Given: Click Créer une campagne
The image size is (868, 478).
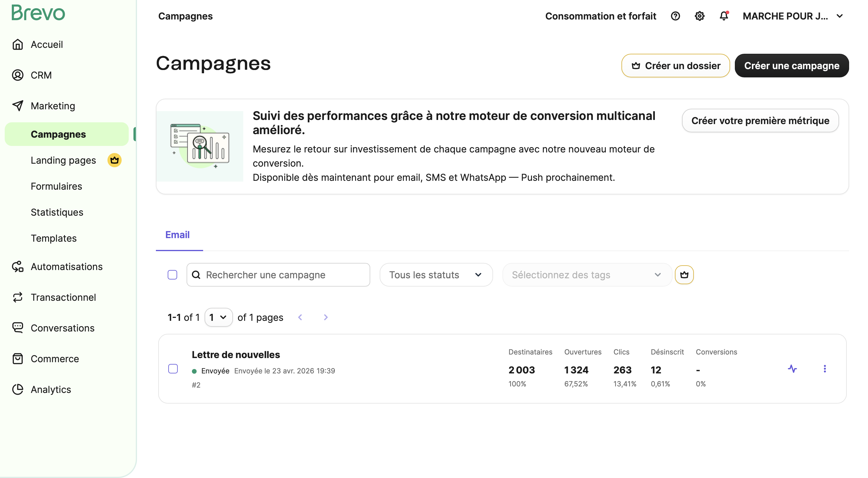Looking at the screenshot, I should [792, 65].
